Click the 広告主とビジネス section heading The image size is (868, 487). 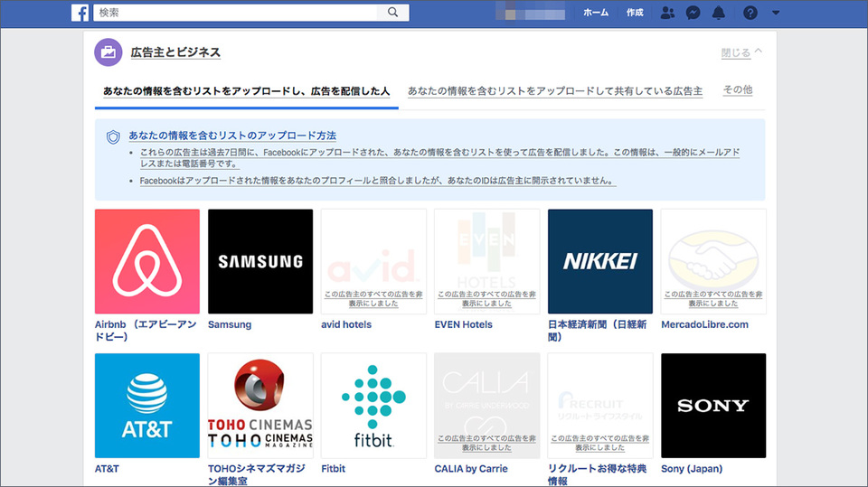pyautogui.click(x=175, y=52)
